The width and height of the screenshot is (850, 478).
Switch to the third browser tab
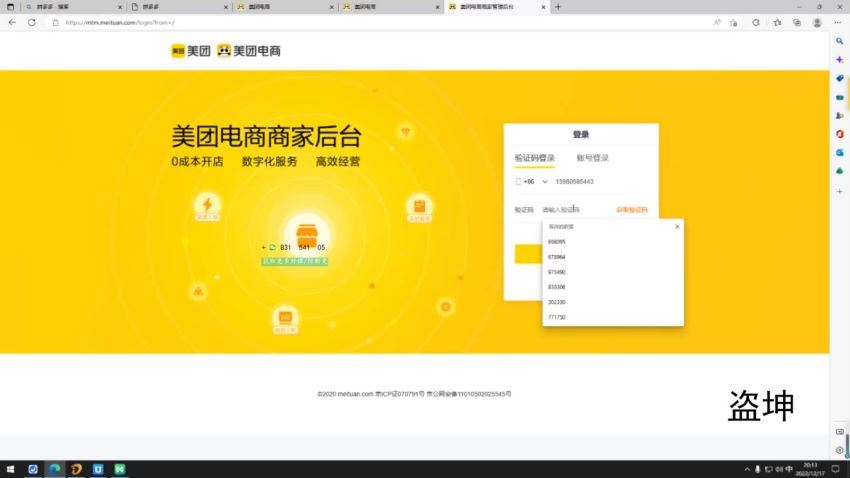[x=285, y=7]
